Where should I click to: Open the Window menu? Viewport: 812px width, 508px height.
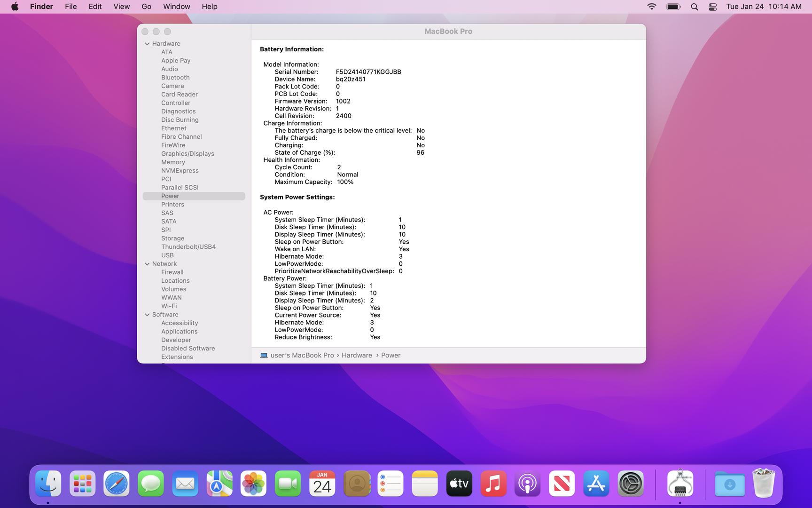[177, 7]
